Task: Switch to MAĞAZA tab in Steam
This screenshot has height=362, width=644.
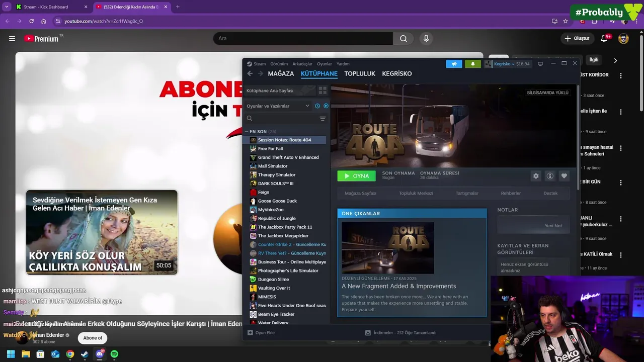Action: (x=281, y=73)
